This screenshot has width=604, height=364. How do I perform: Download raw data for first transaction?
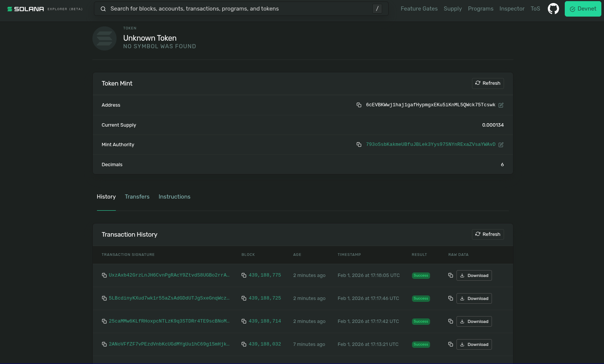(474, 275)
